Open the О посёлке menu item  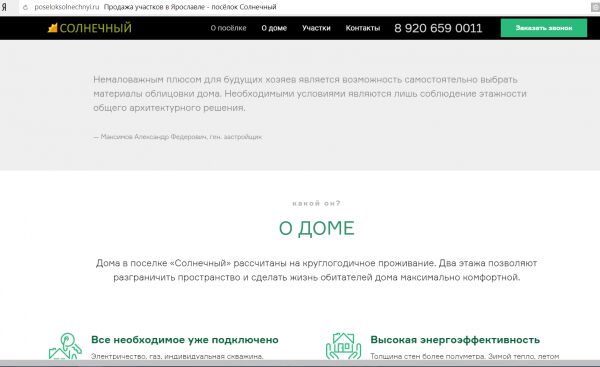pos(228,28)
